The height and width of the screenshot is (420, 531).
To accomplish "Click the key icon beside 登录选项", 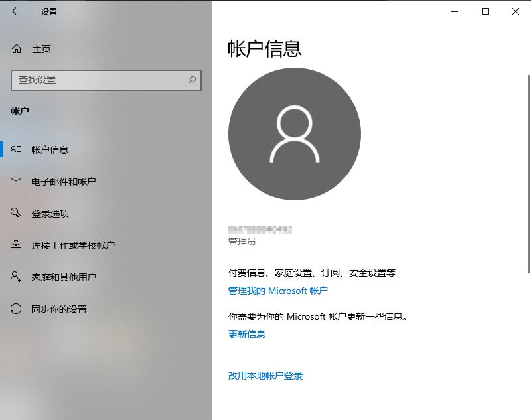I will [x=15, y=213].
